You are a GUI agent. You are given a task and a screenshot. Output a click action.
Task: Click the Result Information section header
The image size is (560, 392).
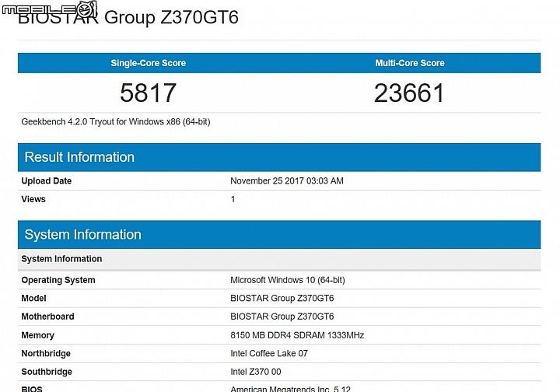click(279, 157)
